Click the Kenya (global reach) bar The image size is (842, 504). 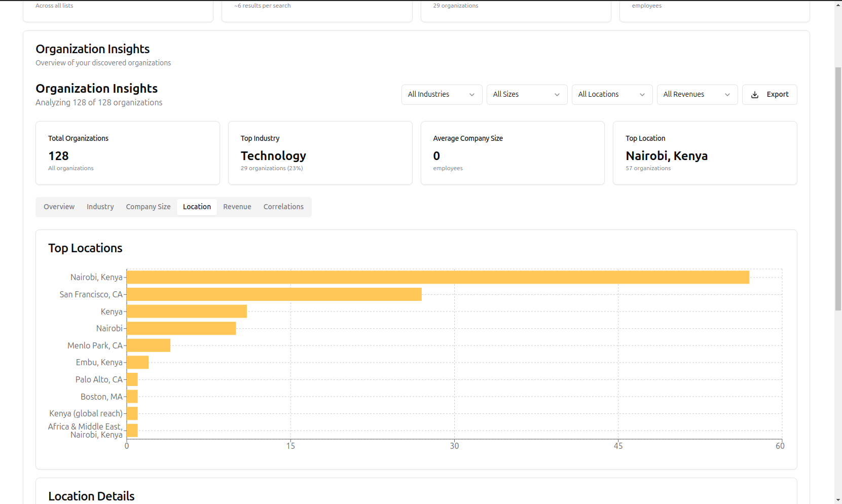coord(132,413)
